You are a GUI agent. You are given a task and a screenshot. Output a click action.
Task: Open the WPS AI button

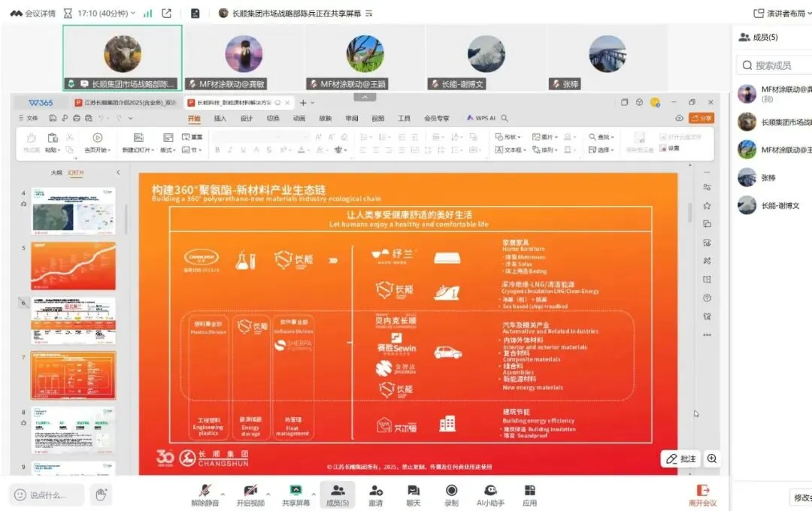pos(481,119)
